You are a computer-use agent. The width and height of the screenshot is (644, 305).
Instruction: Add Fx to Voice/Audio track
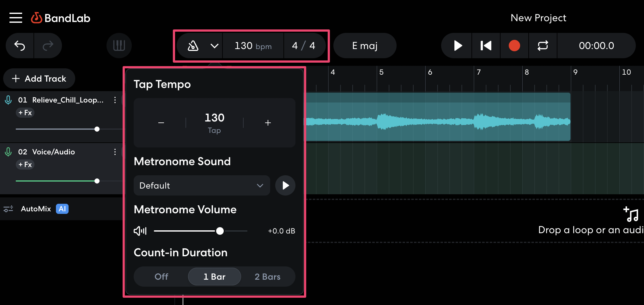(25, 165)
